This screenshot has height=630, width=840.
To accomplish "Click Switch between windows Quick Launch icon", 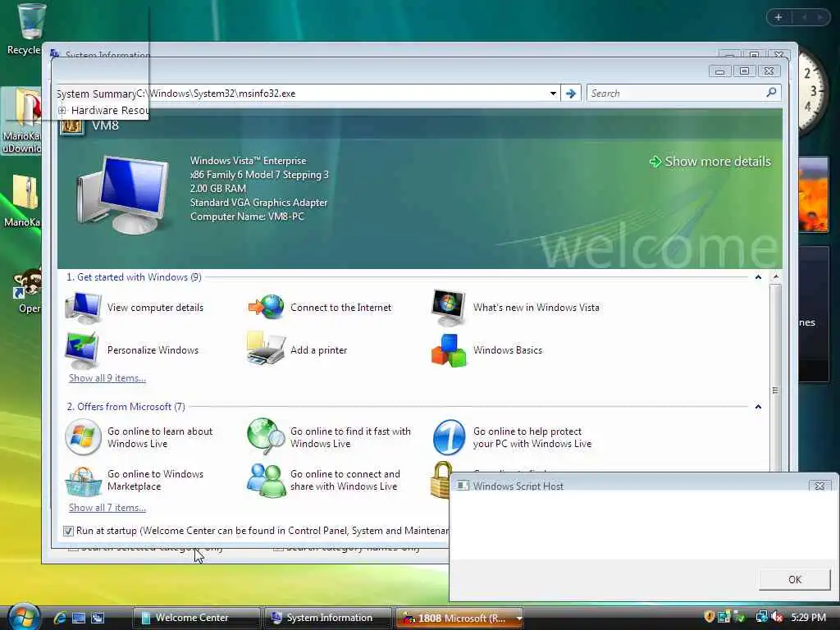I will pyautogui.click(x=98, y=618).
